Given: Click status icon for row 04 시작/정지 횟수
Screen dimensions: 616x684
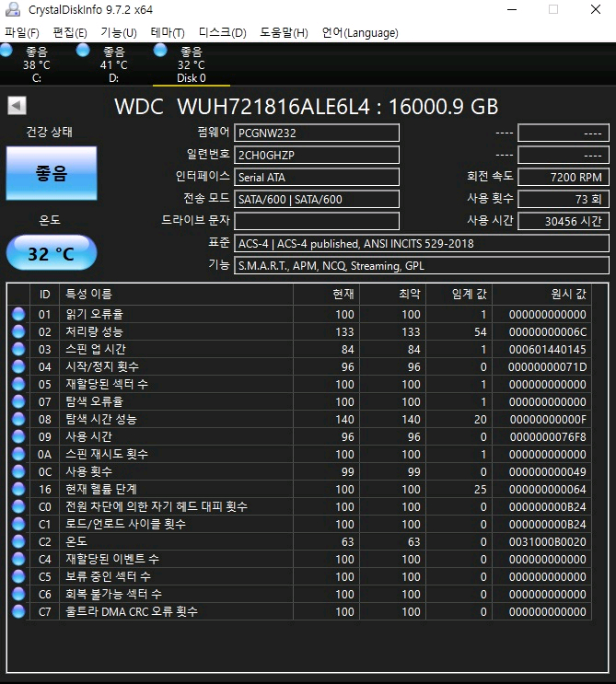Looking at the screenshot, I should tap(18, 366).
